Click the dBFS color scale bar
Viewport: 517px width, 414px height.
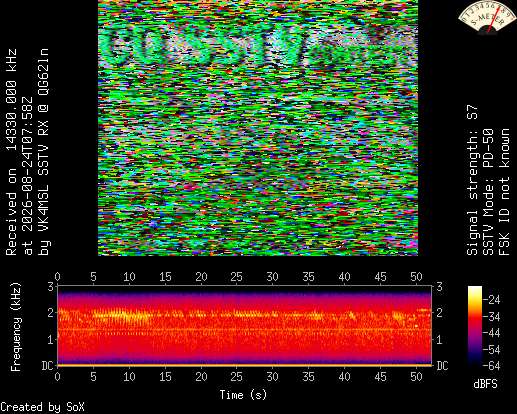coord(475,326)
